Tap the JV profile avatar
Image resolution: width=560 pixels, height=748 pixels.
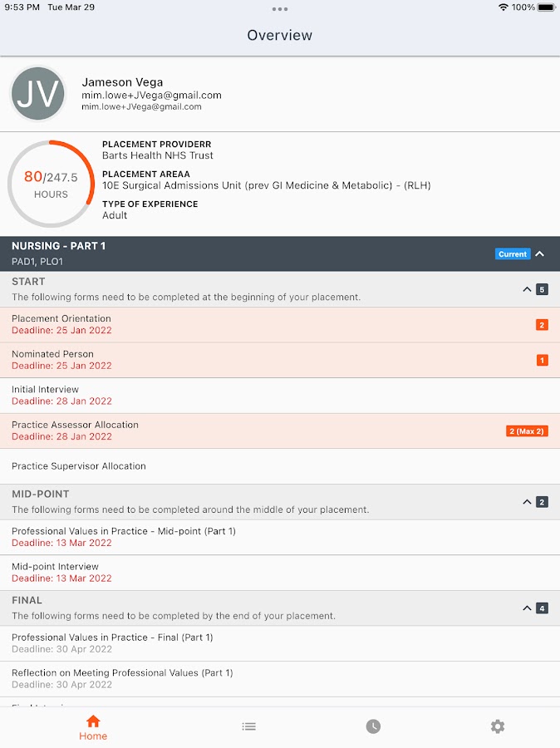pyautogui.click(x=38, y=94)
